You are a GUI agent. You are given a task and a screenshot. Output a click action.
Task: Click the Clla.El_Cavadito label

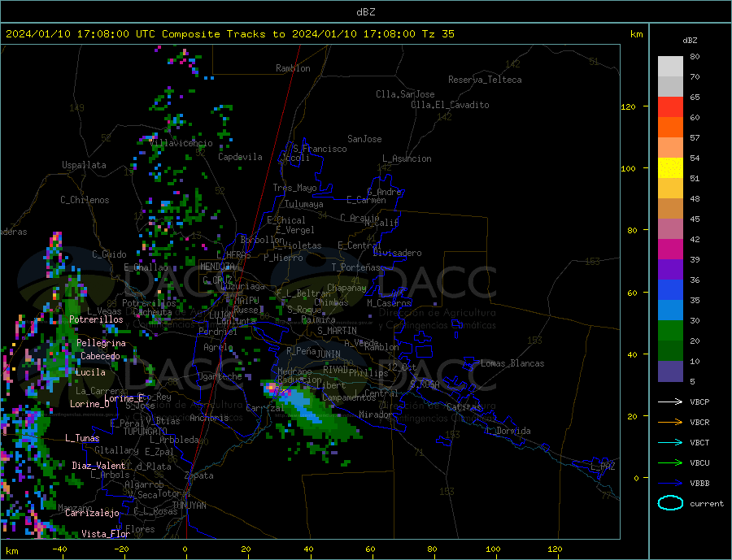450,105
